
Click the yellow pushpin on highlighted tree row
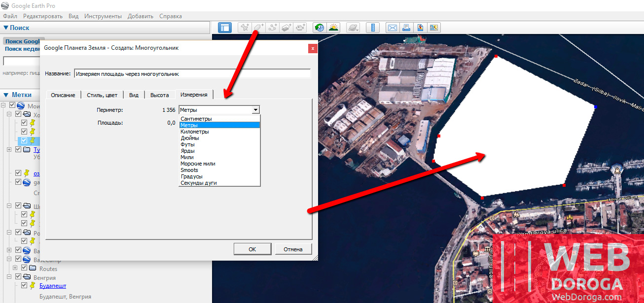click(x=33, y=141)
